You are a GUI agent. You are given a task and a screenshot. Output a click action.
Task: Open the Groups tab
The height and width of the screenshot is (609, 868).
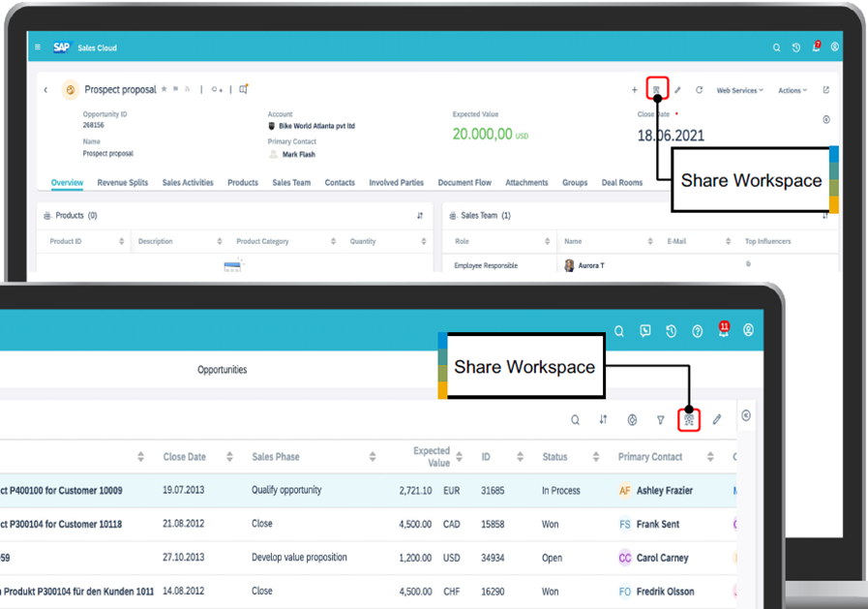(575, 182)
